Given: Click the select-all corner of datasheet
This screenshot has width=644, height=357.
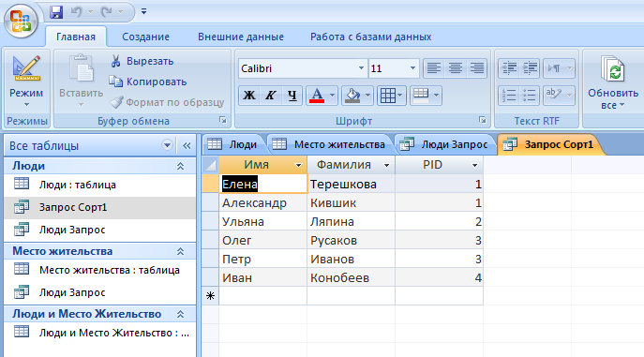Looking at the screenshot, I should click(210, 165).
